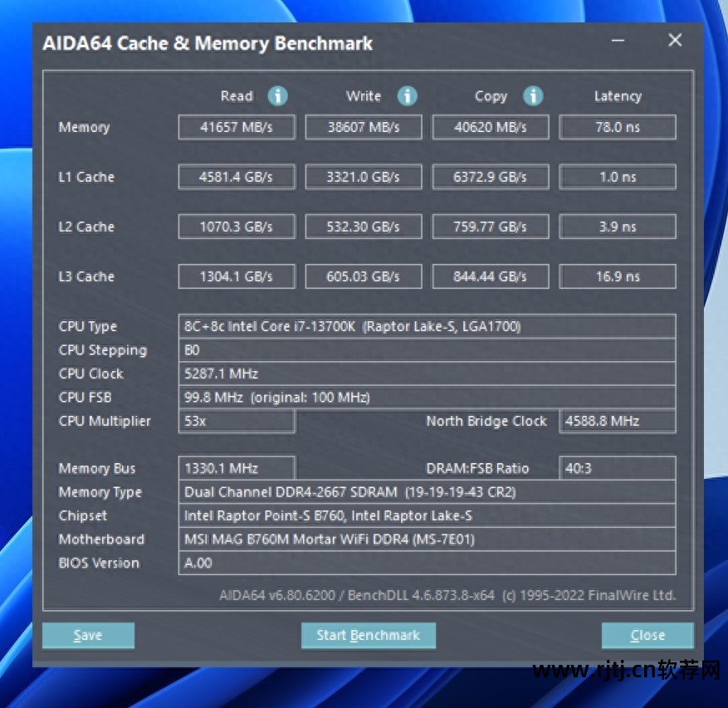
Task: Click the Read column header
Action: [237, 96]
